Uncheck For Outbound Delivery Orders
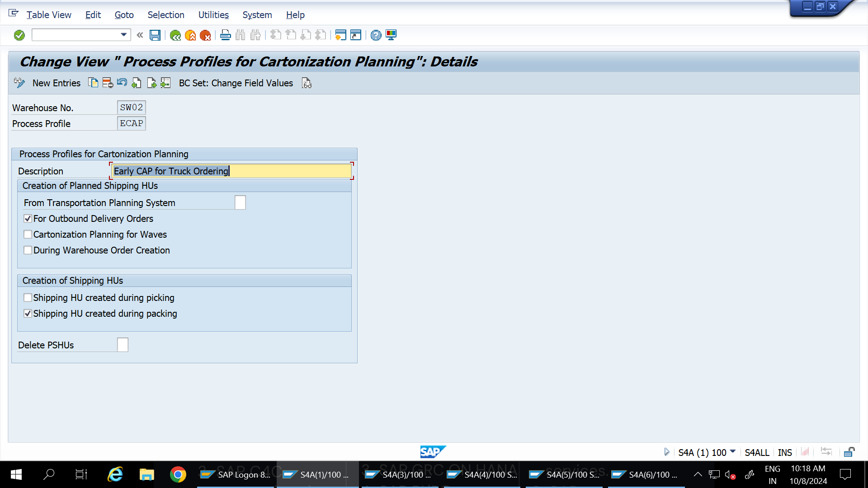 [28, 218]
